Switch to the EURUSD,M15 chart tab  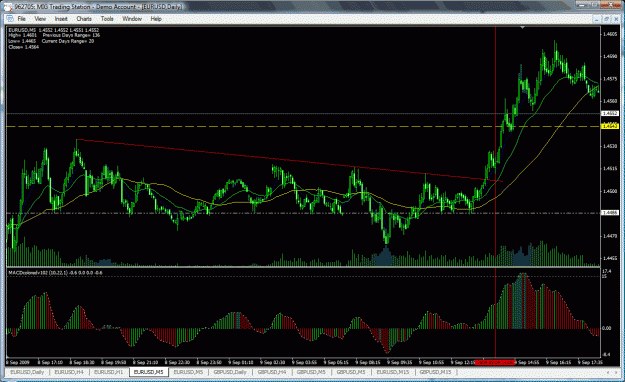tap(393, 372)
